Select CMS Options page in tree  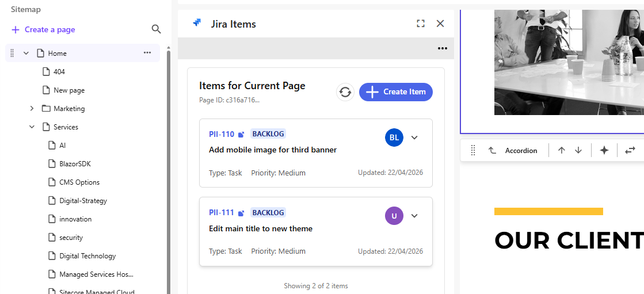click(x=79, y=182)
